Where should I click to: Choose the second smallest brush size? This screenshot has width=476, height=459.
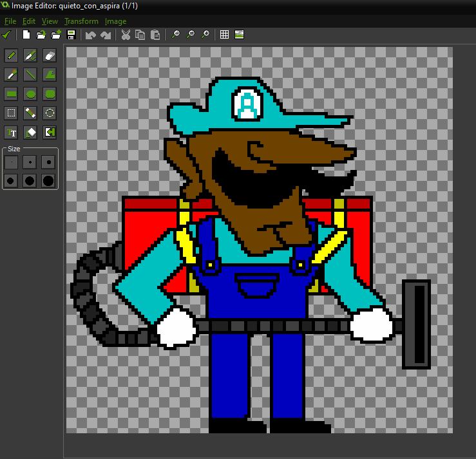30,162
